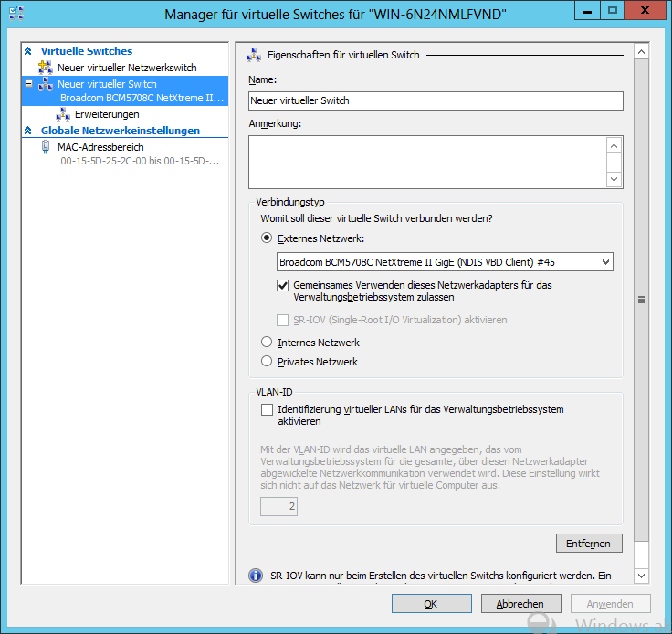The image size is (672, 634).
Task: Click the Neuer virtueller Netzwerkswitch icon
Action: [x=46, y=68]
